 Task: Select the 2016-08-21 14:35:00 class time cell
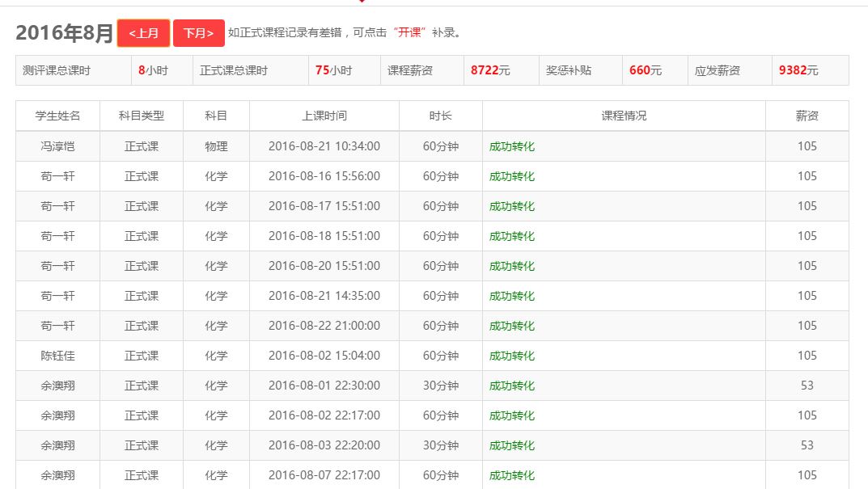point(324,296)
